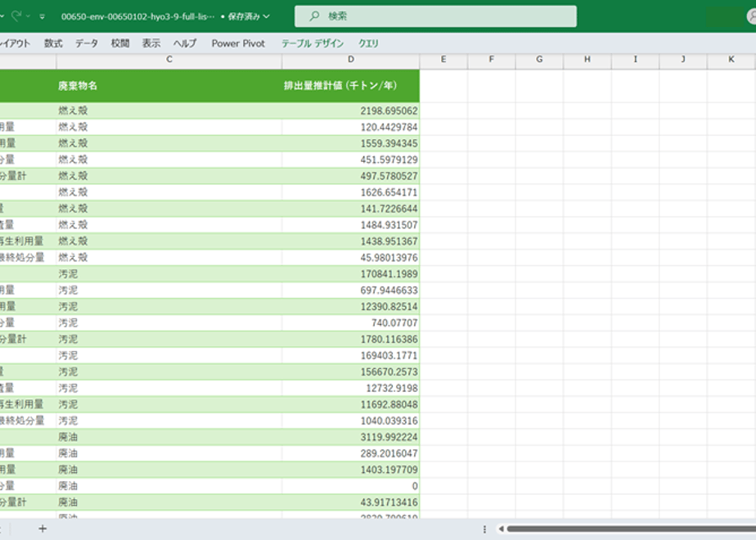Select the cell with value 120.4429784
This screenshot has height=540, width=756.
coord(350,128)
